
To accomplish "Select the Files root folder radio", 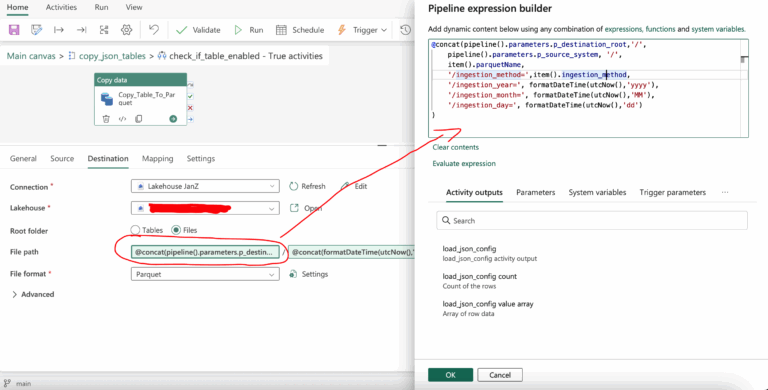I will (175, 230).
